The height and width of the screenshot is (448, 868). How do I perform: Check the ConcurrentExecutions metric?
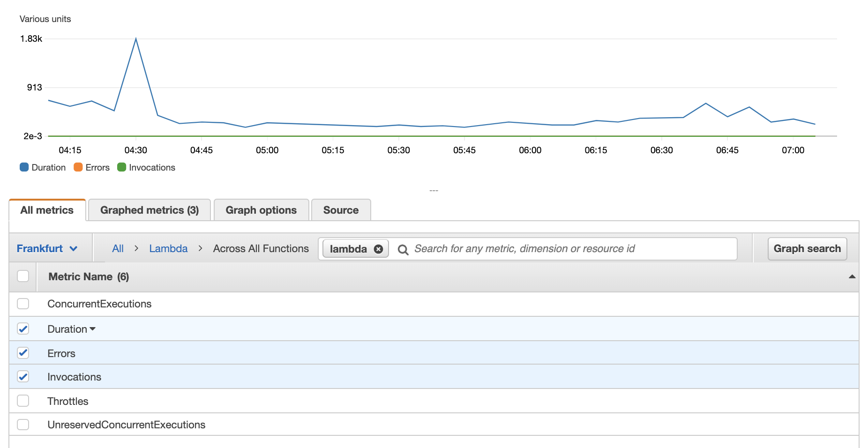coord(23,304)
